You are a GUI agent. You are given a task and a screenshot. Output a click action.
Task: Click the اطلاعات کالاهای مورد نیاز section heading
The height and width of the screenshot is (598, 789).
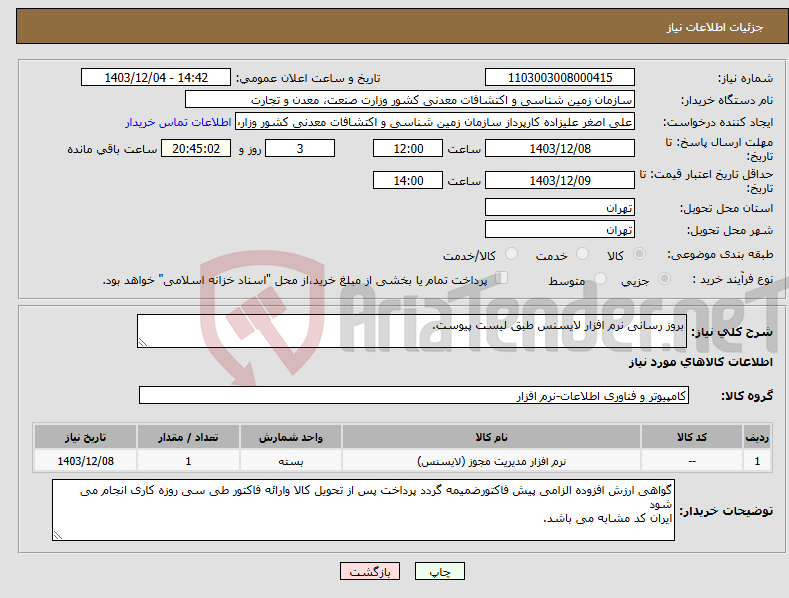(700, 362)
